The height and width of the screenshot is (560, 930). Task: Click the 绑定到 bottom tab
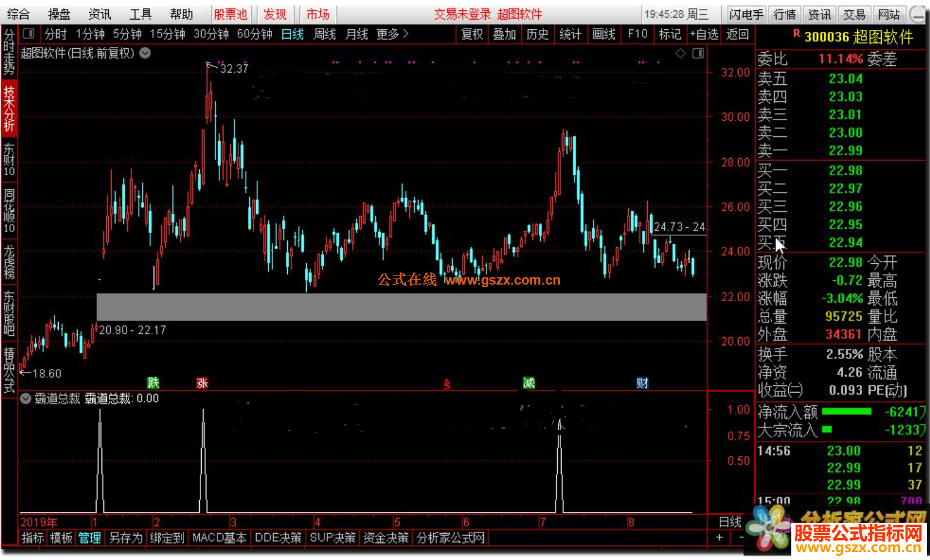167,538
